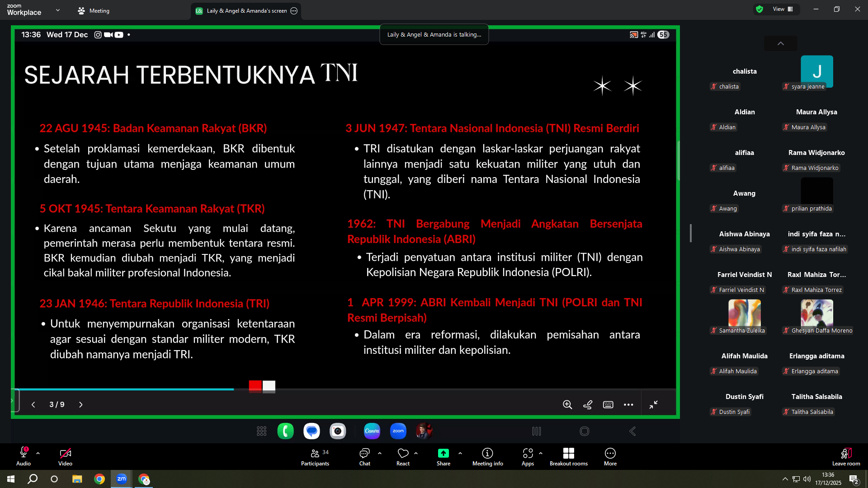Click the slide counter 3 / 9
The image size is (868, 488).
click(57, 404)
